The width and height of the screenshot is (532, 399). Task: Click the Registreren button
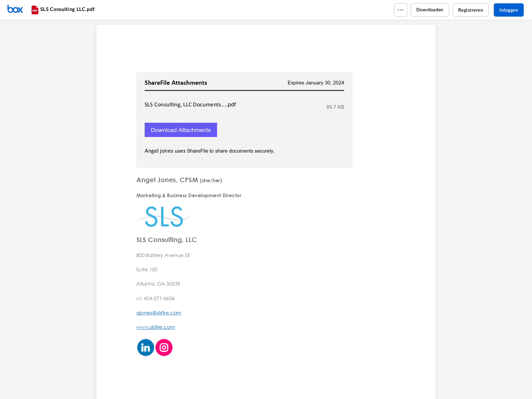[470, 10]
